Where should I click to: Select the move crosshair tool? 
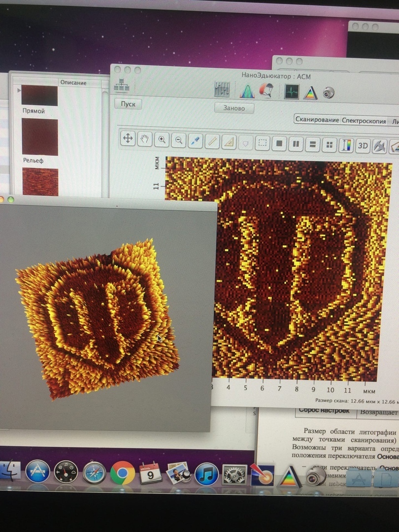tap(128, 138)
